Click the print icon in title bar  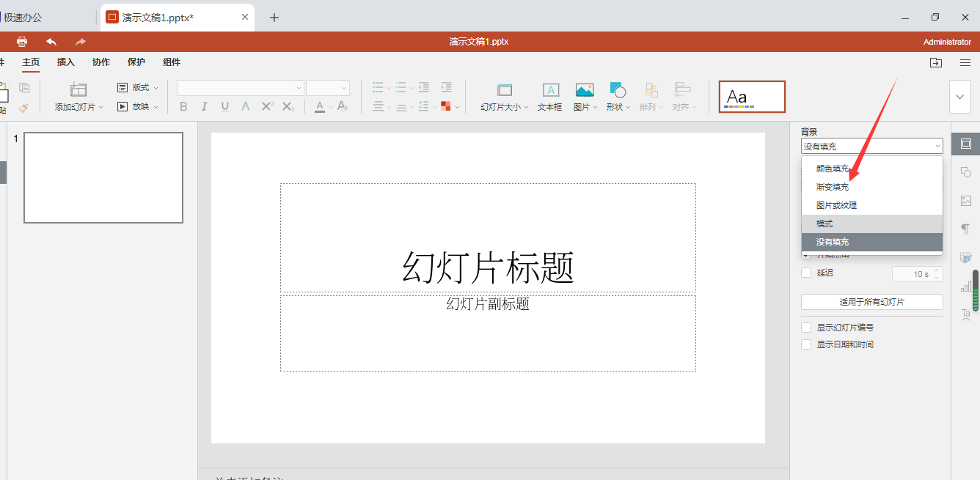point(22,42)
